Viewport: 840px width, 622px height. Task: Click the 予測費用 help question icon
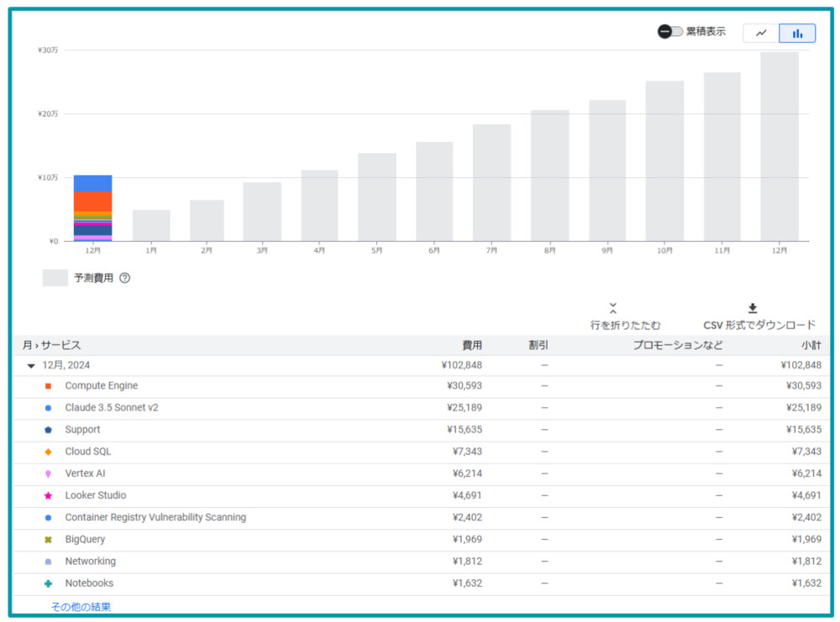(x=125, y=278)
